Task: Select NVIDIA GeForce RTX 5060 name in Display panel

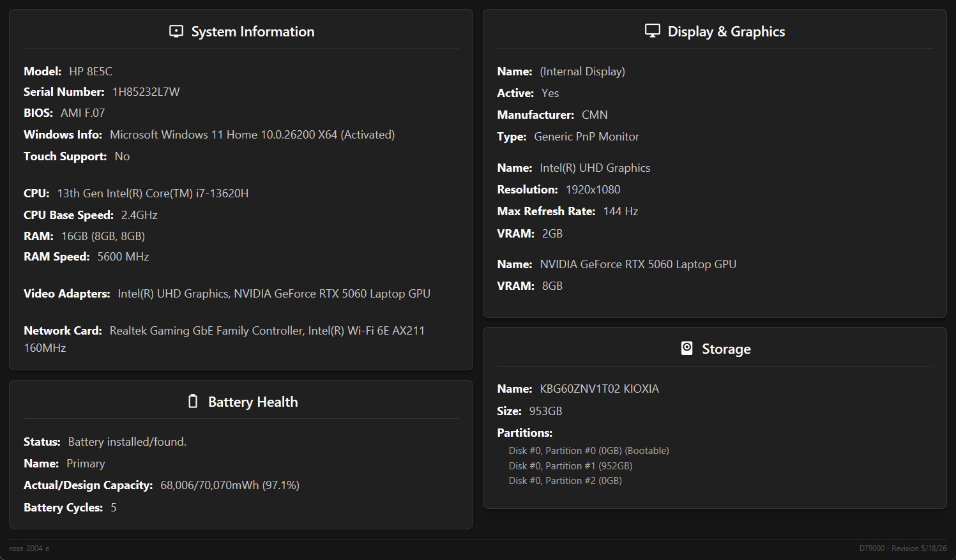Action: click(x=638, y=264)
